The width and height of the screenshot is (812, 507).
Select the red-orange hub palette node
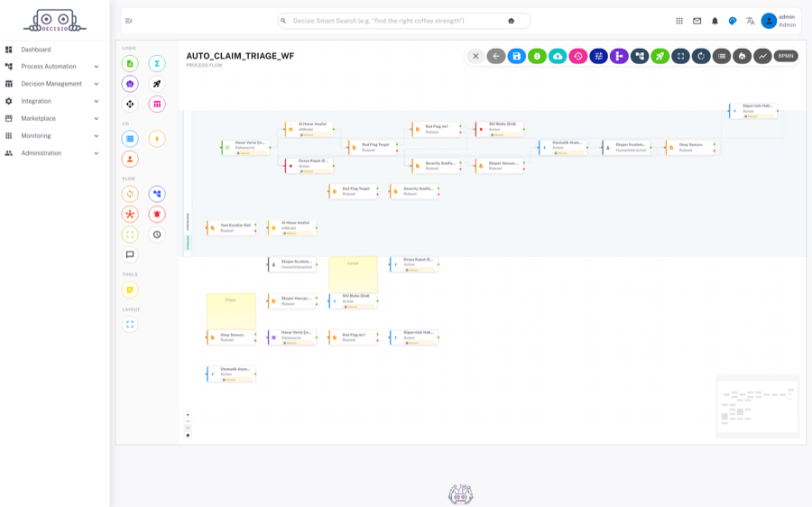pos(130,214)
